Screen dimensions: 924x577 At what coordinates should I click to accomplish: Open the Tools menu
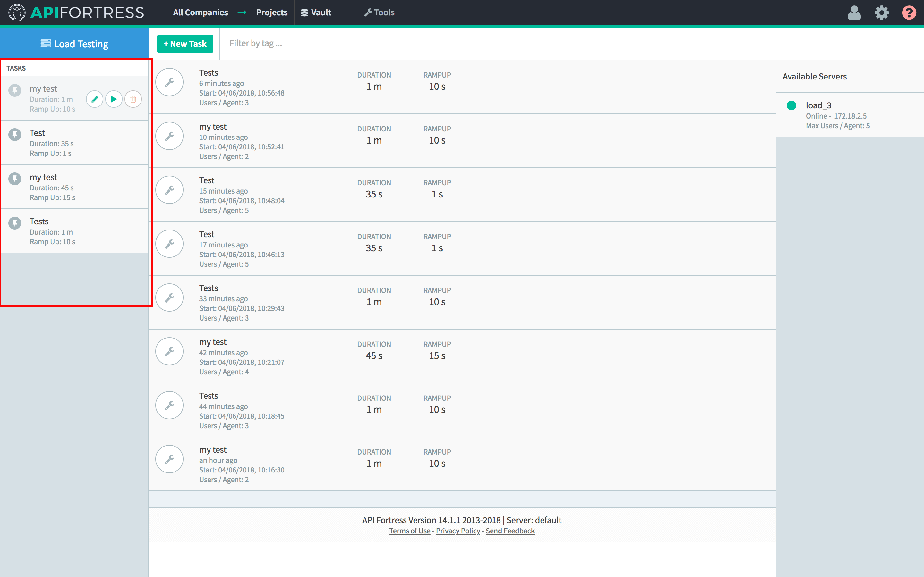pos(379,13)
